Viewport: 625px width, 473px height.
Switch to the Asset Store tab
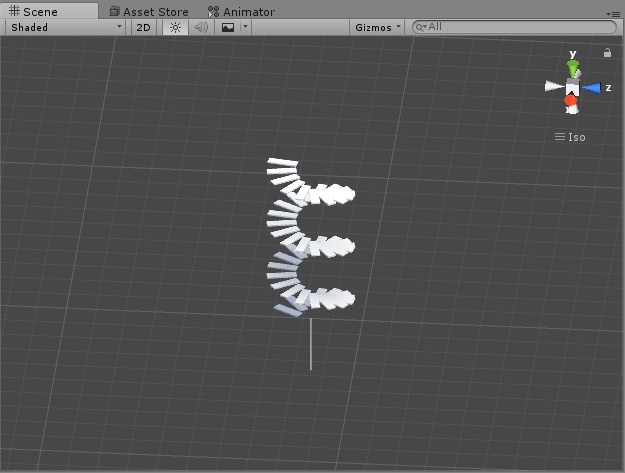click(149, 12)
